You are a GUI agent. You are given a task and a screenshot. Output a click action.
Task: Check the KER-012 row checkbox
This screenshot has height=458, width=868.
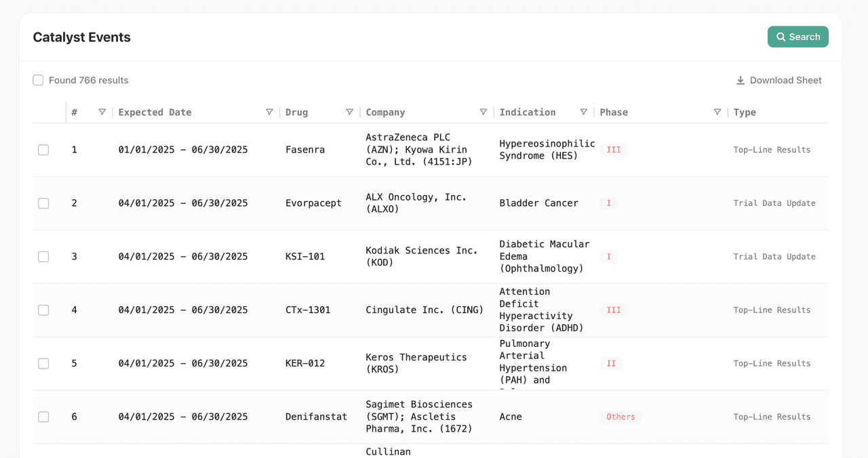click(43, 364)
